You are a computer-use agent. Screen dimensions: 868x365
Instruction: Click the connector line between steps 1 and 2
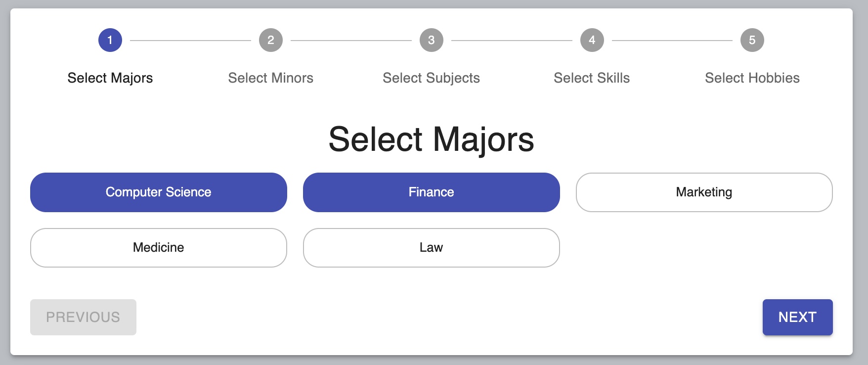click(x=190, y=41)
